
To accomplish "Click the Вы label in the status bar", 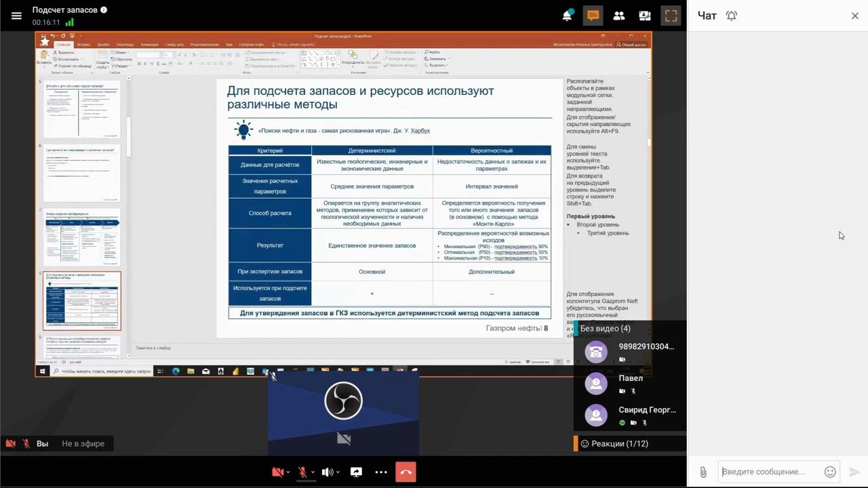I will 43,444.
